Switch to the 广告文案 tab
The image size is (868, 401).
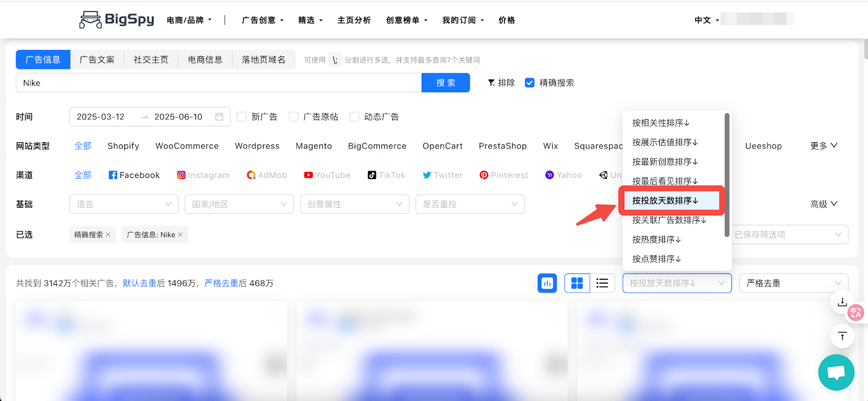[97, 60]
